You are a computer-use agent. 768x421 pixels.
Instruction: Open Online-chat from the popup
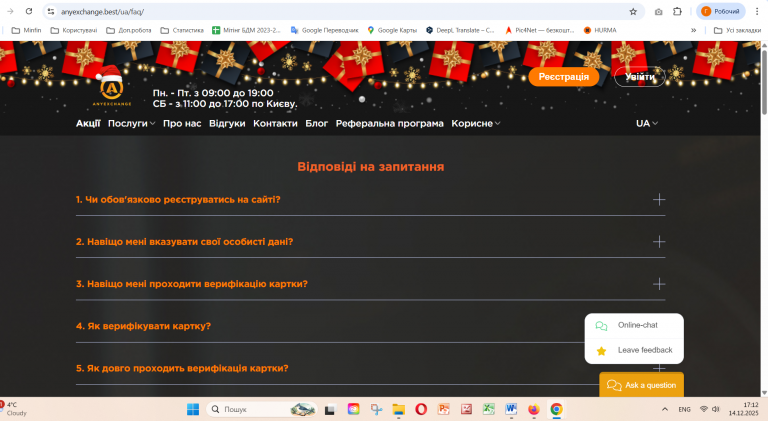[x=634, y=326]
